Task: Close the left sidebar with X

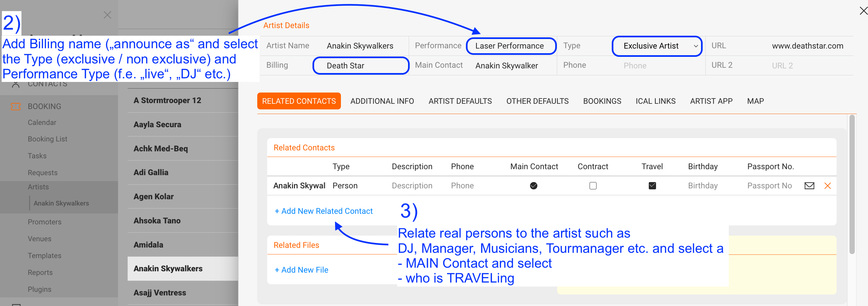Action: [107, 15]
